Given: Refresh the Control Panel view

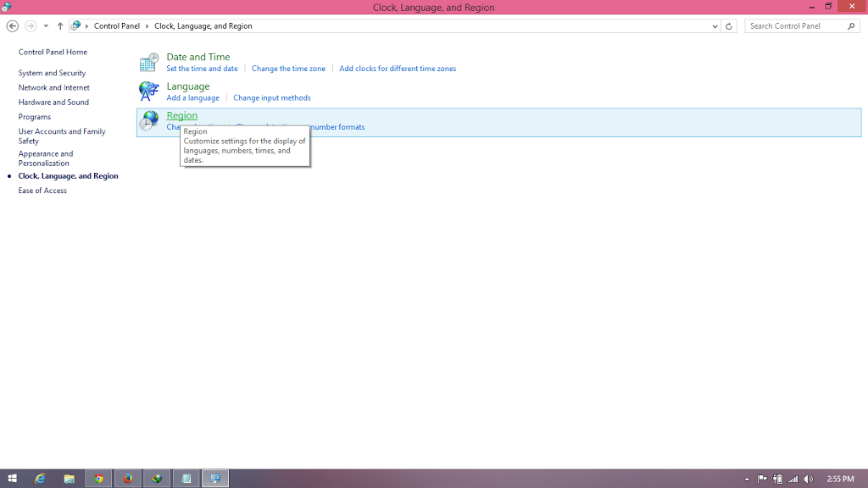Looking at the screenshot, I should coord(729,26).
